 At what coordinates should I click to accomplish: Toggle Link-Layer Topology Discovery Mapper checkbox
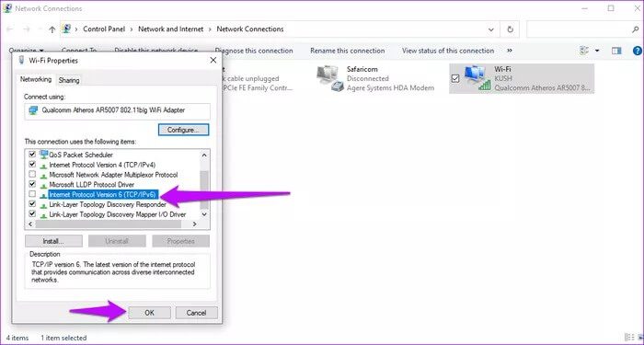point(32,213)
